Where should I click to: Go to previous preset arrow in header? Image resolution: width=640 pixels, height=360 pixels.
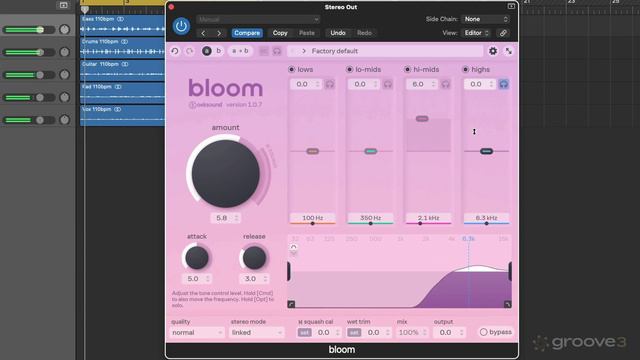tap(203, 33)
